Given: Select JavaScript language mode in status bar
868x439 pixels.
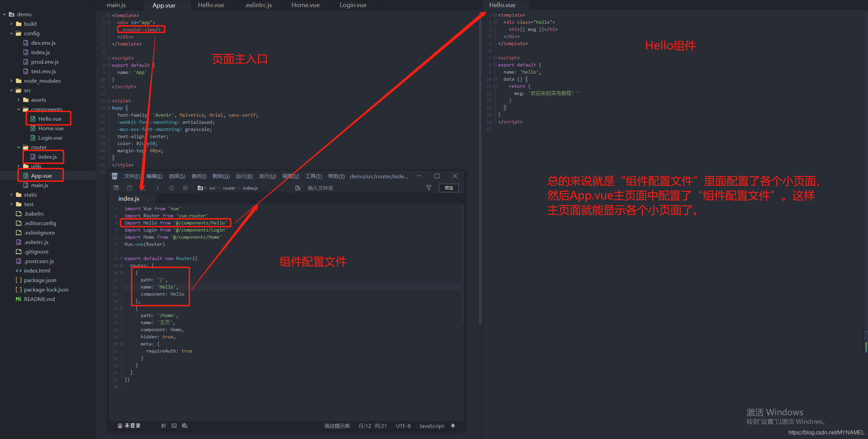Looking at the screenshot, I should pyautogui.click(x=431, y=426).
